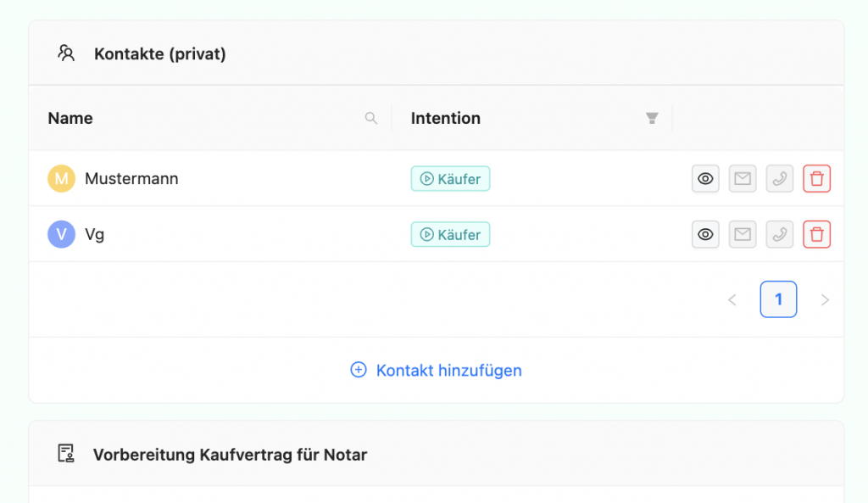Delete contact Mustermann using trash icon
868x503 pixels.
[816, 179]
